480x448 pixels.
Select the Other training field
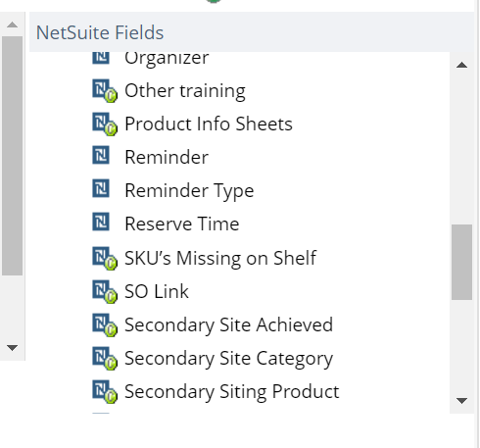point(185,91)
